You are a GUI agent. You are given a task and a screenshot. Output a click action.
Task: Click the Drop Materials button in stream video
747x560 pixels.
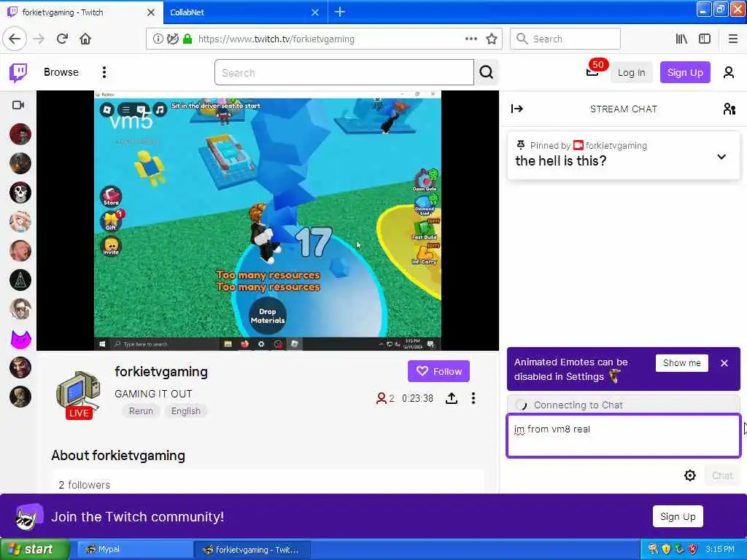(x=268, y=316)
